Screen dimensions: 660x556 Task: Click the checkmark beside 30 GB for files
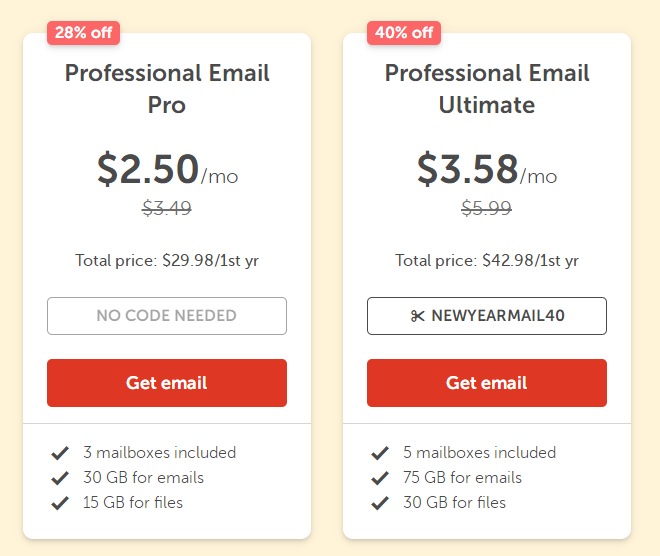[x=380, y=503]
